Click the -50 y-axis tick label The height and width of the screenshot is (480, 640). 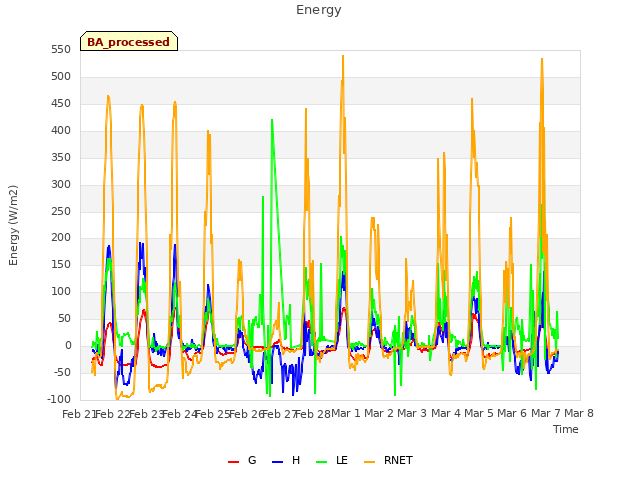(x=59, y=372)
